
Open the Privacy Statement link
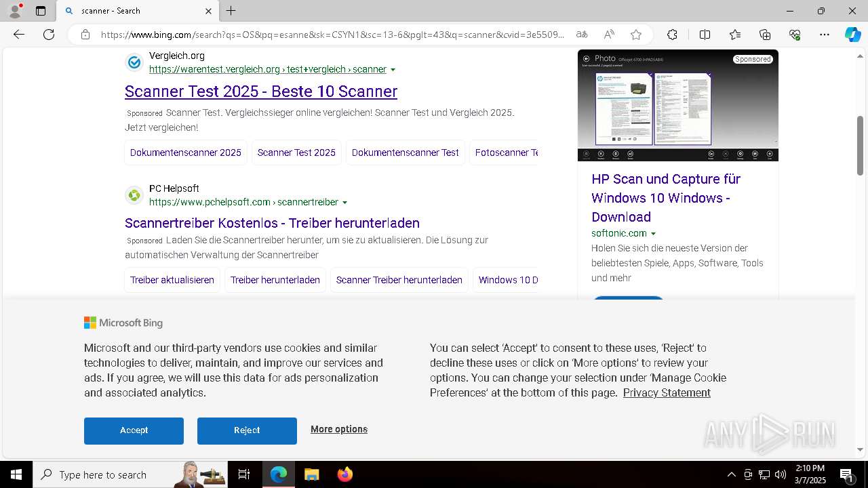(667, 392)
